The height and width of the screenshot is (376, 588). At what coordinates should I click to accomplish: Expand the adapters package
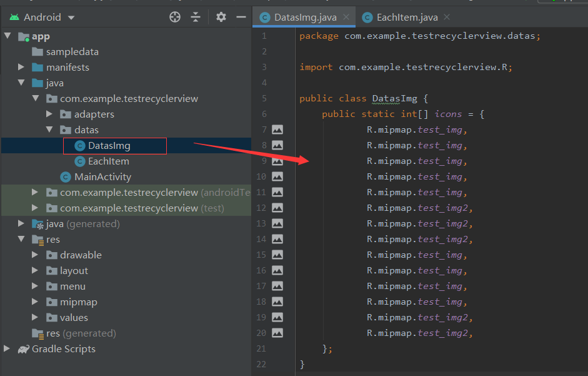[49, 114]
